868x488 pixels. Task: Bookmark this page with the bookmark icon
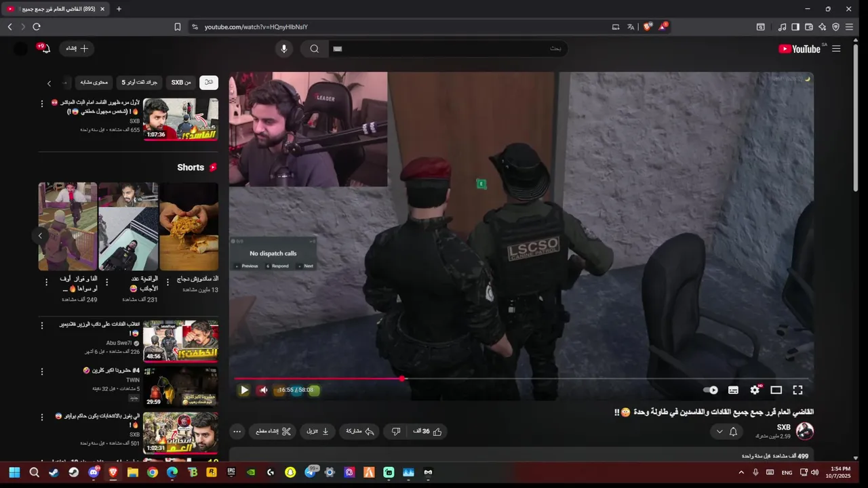tap(178, 27)
